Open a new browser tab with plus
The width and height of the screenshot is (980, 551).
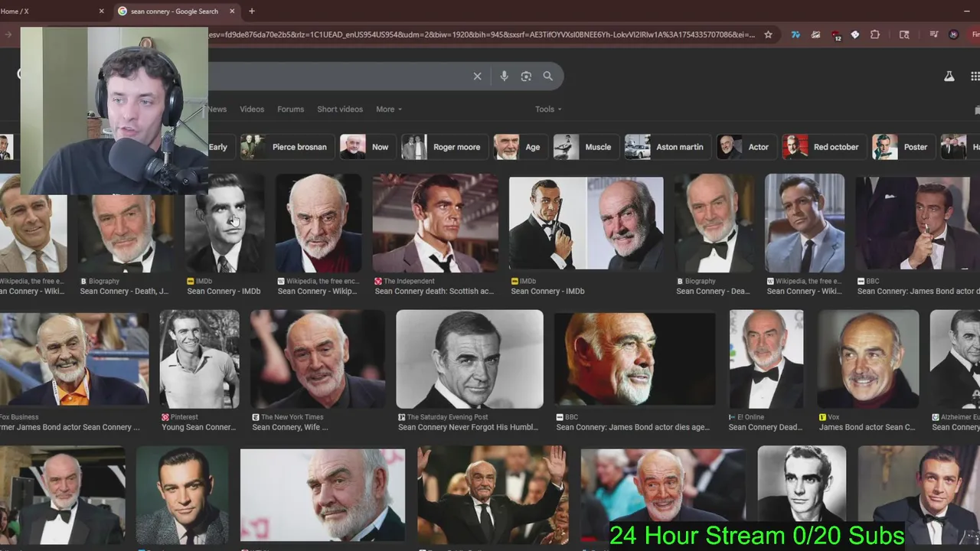252,11
